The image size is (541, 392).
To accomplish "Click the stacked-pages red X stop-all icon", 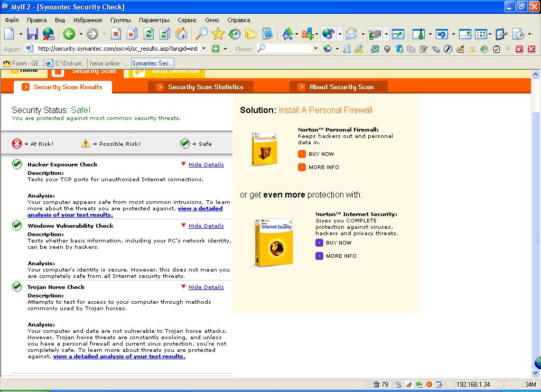I will coord(132,34).
